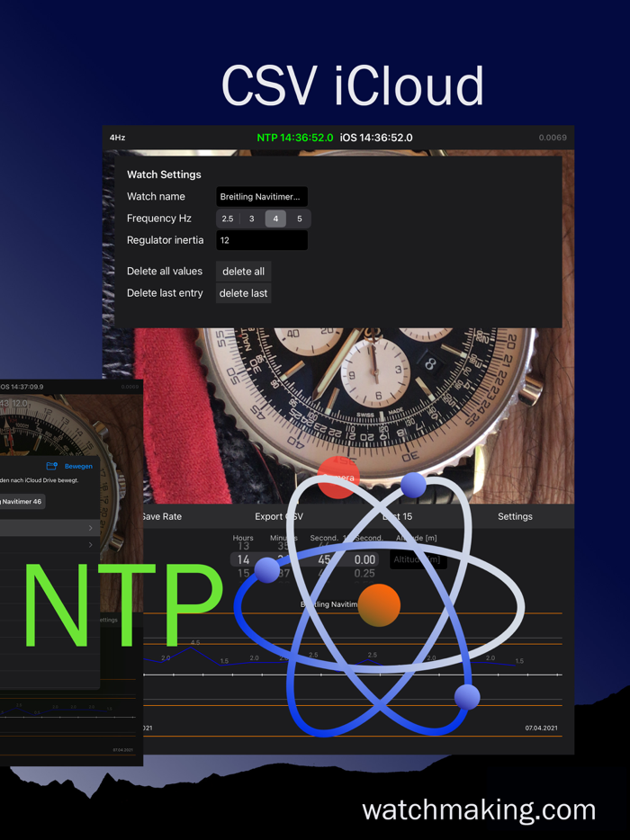Select the 3 Hz frequency segment
This screenshot has height=840, width=630.
[251, 219]
